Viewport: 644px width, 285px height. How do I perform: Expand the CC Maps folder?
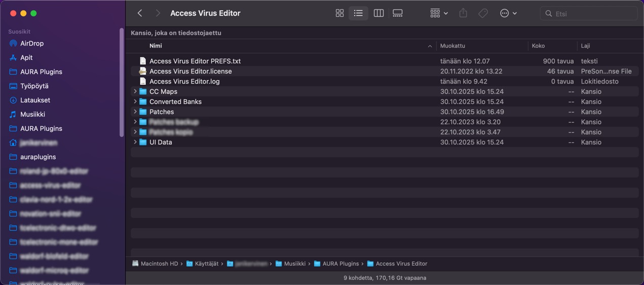[x=135, y=92]
